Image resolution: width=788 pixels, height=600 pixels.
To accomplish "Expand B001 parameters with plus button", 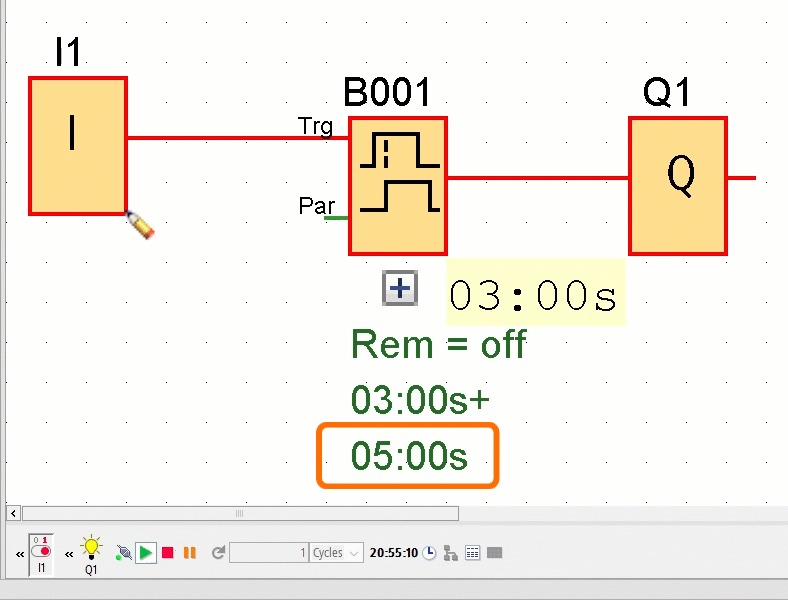I will pyautogui.click(x=400, y=288).
